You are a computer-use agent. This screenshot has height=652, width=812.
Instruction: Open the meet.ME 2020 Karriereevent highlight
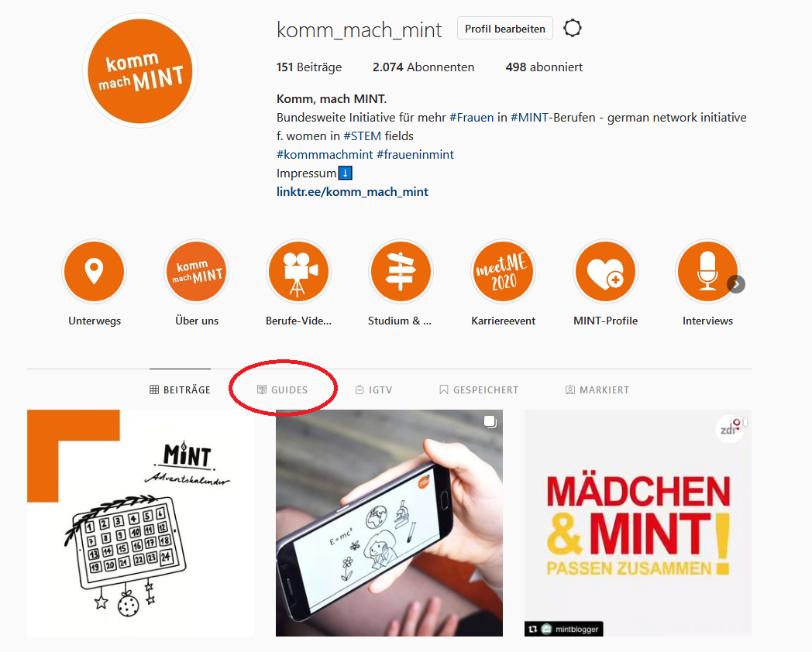point(503,271)
